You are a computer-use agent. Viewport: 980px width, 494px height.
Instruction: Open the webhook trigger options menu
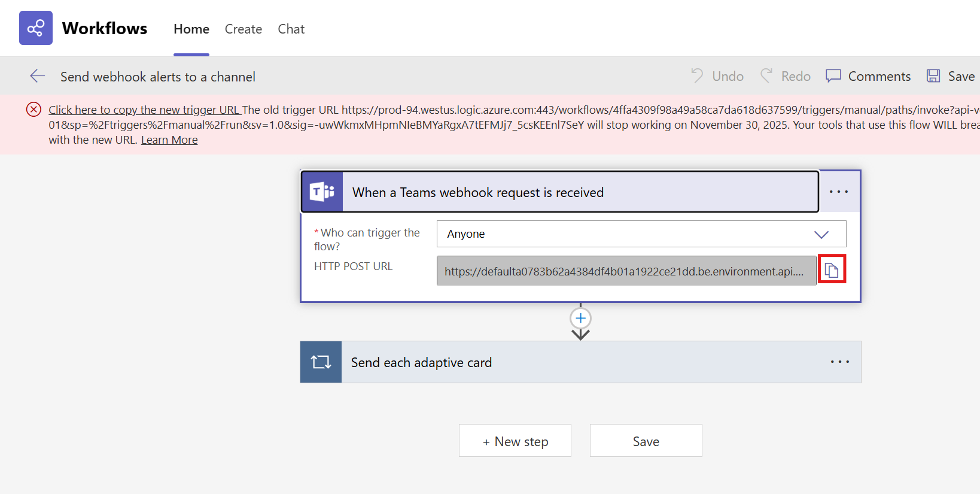839,192
